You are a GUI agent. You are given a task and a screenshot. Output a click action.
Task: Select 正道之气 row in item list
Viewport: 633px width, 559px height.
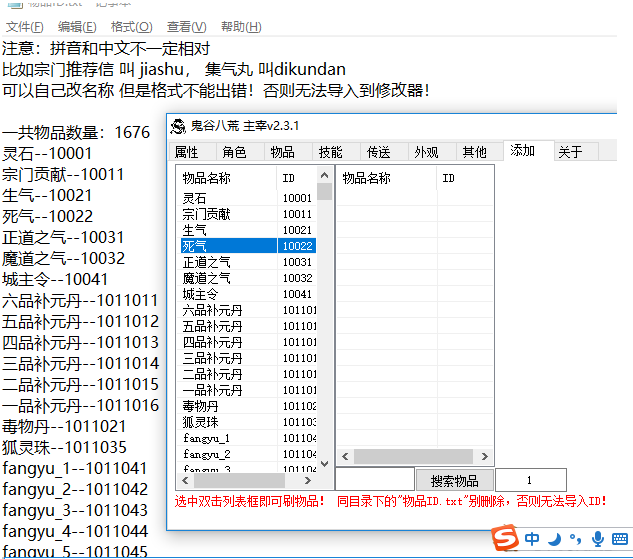[x=247, y=262]
